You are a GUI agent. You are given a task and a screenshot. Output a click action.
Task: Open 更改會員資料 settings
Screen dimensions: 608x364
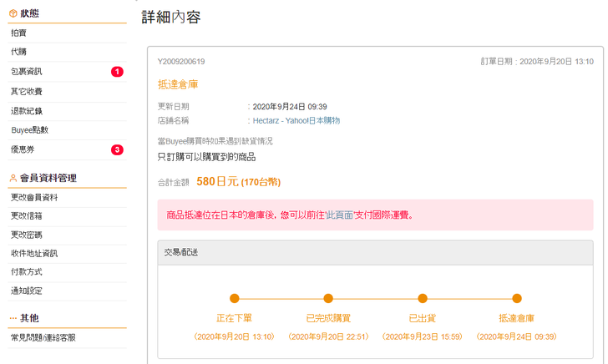[x=34, y=198]
